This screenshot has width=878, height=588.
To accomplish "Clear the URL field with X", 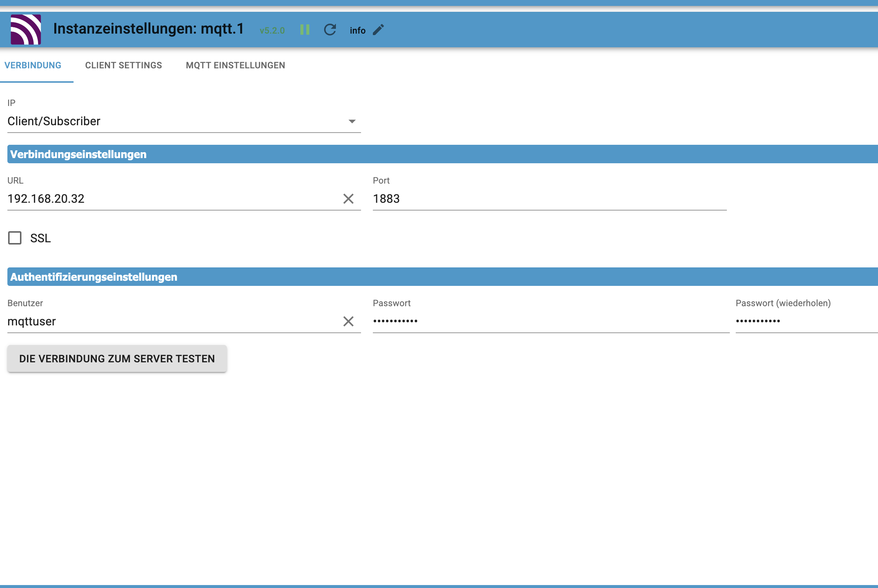I will pyautogui.click(x=348, y=199).
